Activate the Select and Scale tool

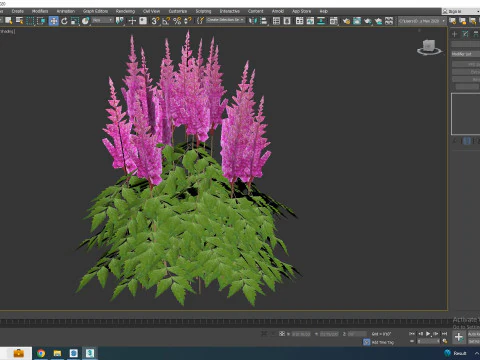(75, 21)
